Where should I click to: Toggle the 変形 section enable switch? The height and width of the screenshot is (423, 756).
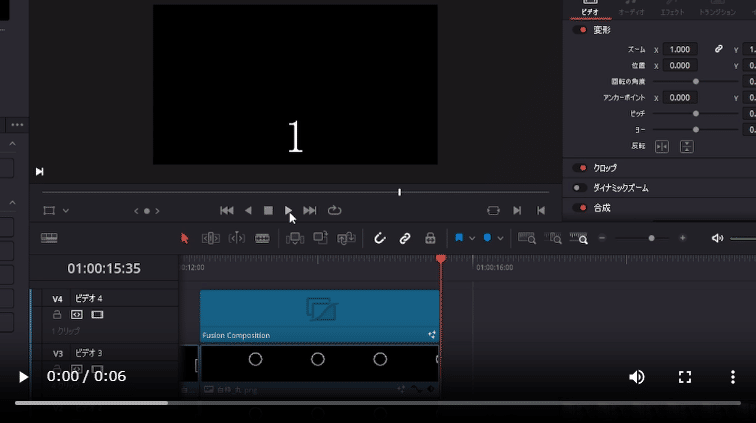click(580, 30)
